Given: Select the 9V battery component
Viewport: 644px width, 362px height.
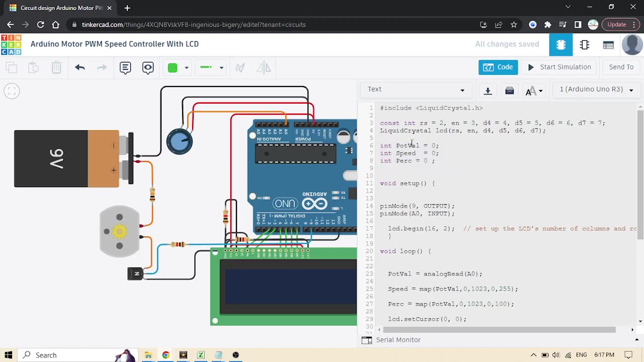Looking at the screenshot, I should tap(73, 159).
